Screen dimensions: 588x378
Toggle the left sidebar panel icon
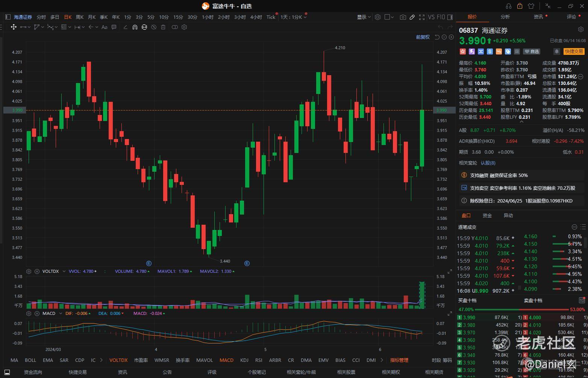pyautogui.click(x=8, y=17)
